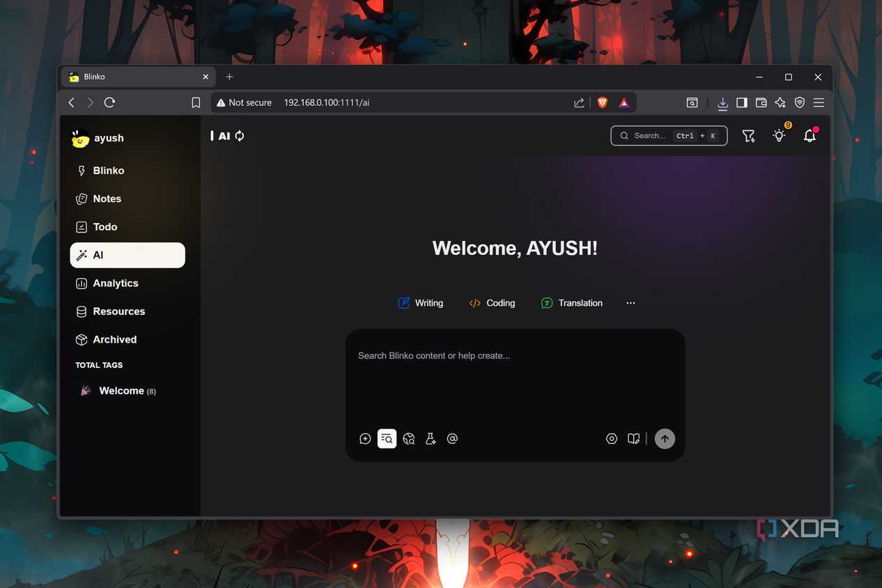This screenshot has width=882, height=588.
Task: Click the Brave VPN shield icon
Action: (x=800, y=102)
